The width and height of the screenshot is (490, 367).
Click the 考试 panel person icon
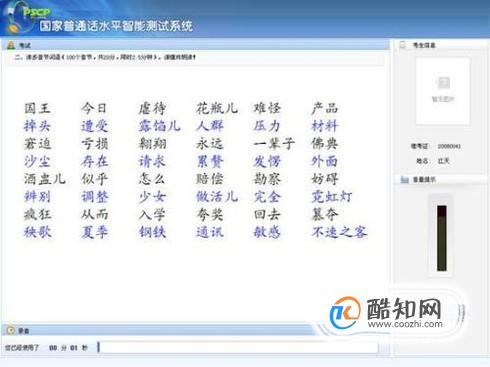coord(11,45)
